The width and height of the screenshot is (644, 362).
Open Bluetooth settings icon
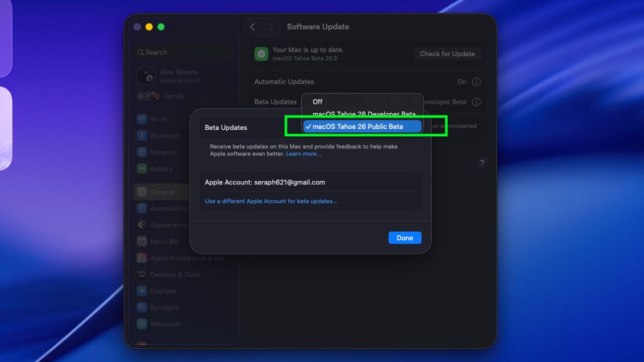click(142, 136)
